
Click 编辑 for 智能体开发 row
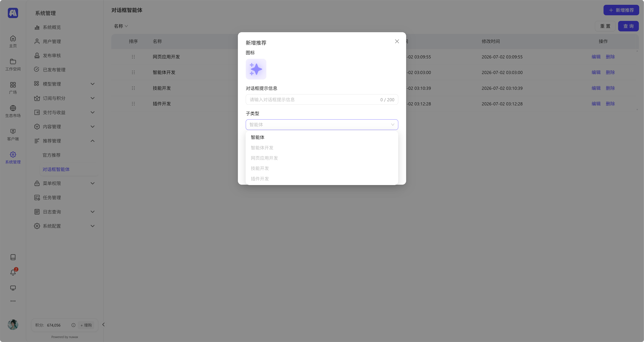pos(596,72)
